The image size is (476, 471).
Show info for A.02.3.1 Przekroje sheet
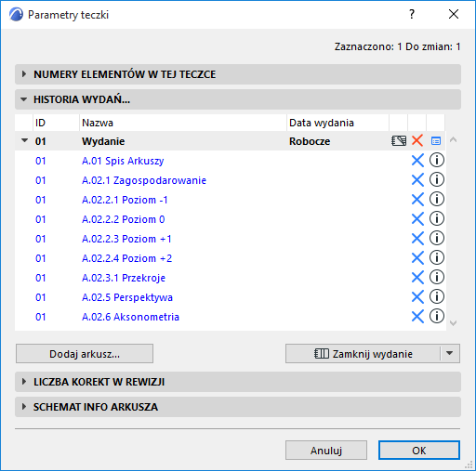[437, 277]
